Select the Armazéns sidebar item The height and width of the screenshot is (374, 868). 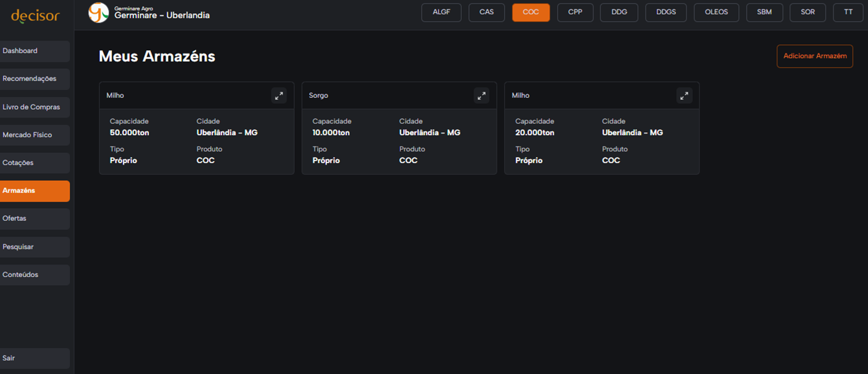(35, 191)
